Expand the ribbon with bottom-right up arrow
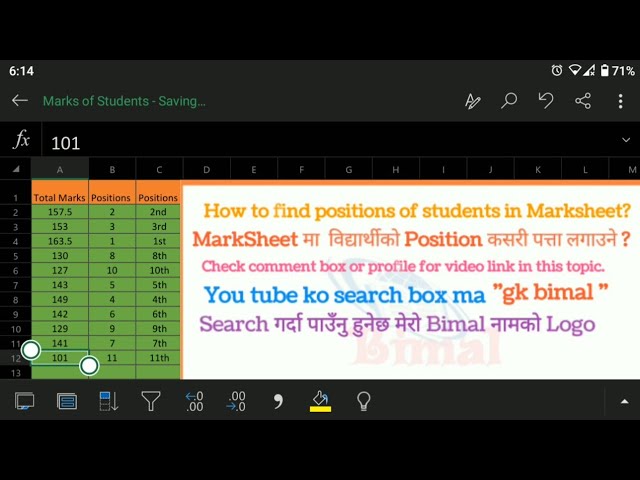The image size is (640, 480). (x=624, y=401)
